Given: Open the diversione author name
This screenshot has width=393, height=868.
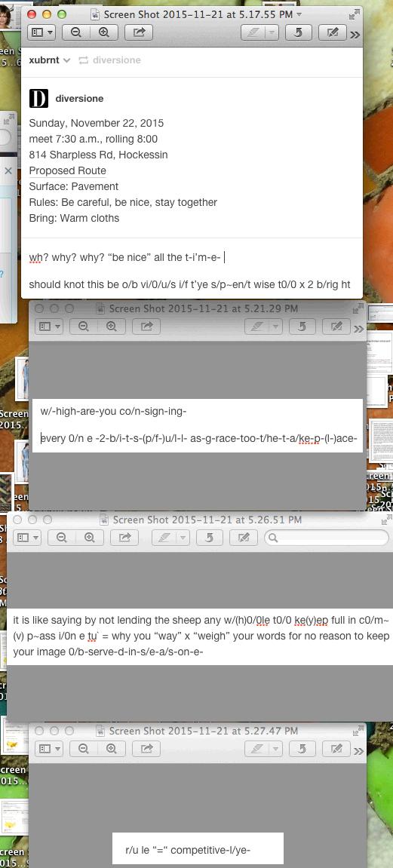Looking at the screenshot, I should coord(79,99).
